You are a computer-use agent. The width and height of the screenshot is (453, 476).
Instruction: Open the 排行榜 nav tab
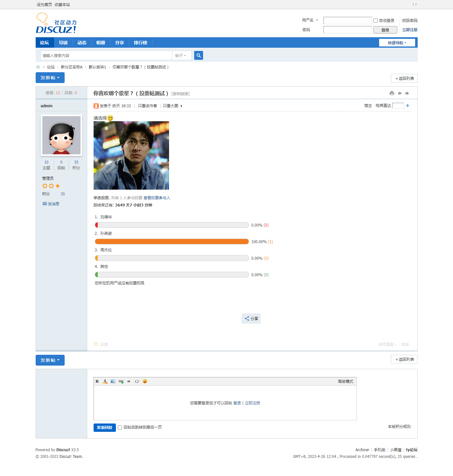[x=140, y=43]
